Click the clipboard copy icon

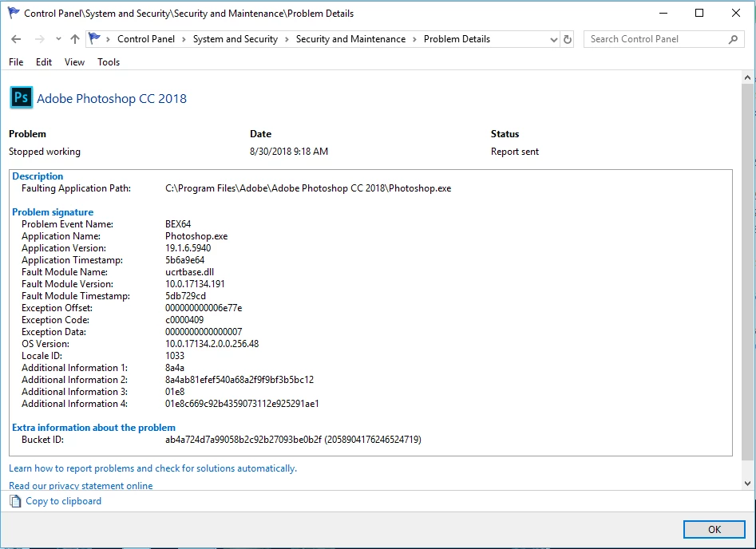click(15, 501)
